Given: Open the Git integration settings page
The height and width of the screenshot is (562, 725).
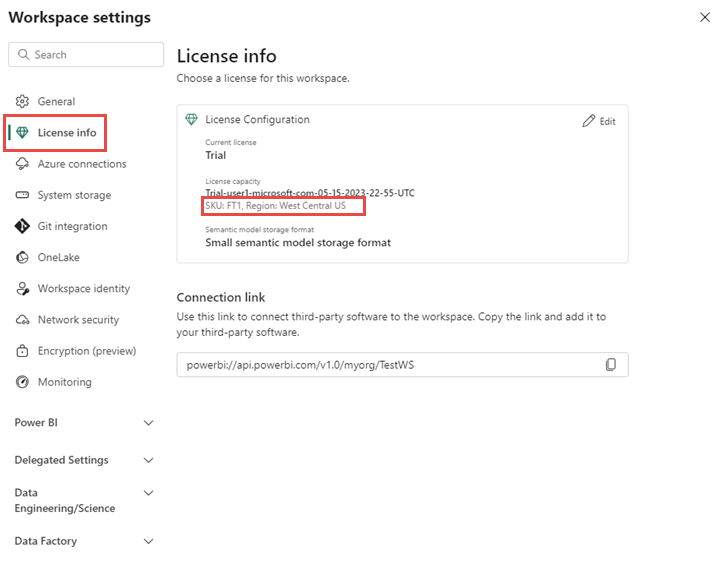Looking at the screenshot, I should [x=72, y=226].
